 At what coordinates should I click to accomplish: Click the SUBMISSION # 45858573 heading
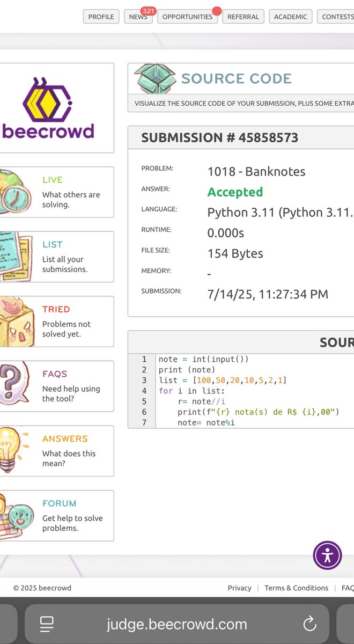(219, 137)
